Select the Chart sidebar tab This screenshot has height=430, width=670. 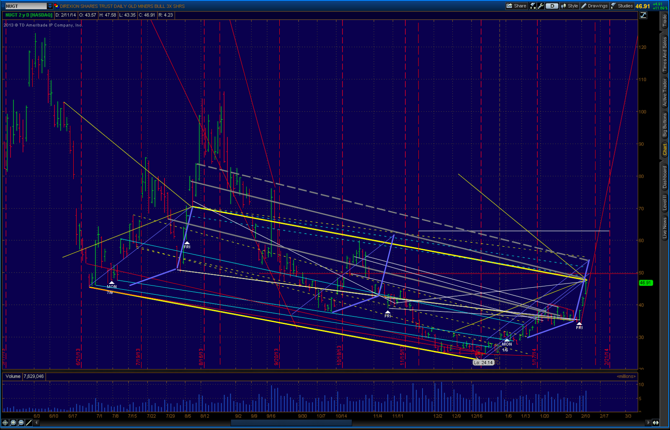pos(665,150)
